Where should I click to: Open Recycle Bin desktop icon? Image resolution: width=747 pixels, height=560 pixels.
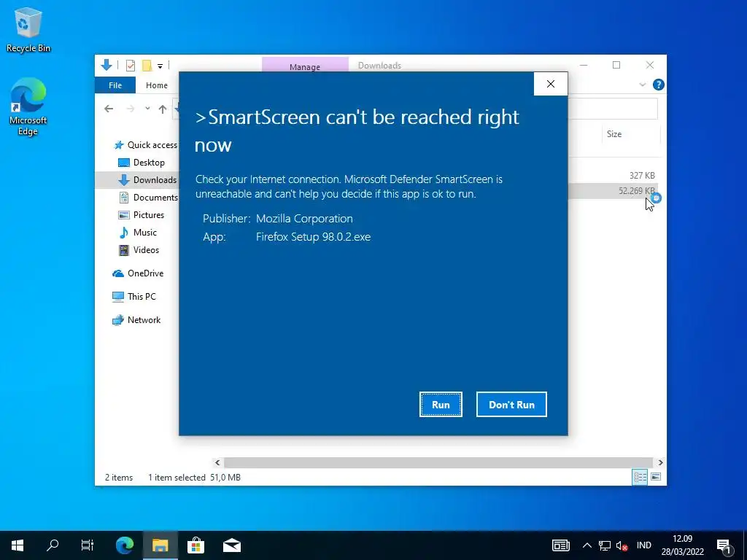coord(28,30)
